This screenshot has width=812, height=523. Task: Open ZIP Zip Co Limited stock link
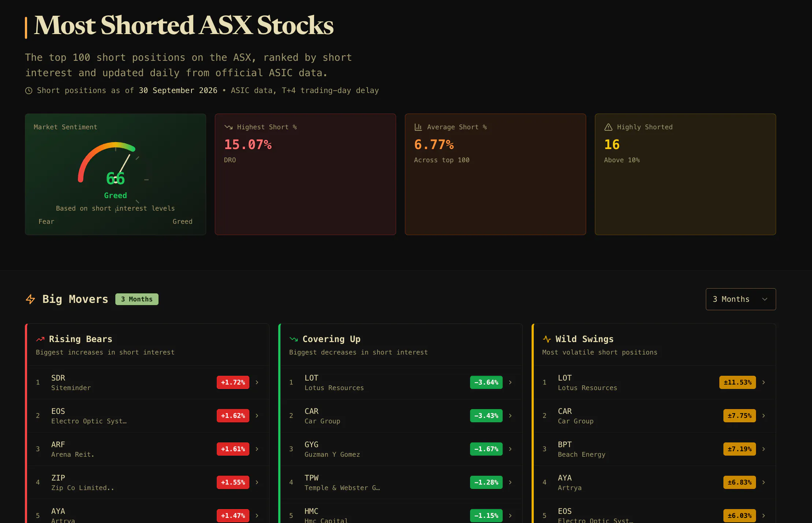click(148, 482)
